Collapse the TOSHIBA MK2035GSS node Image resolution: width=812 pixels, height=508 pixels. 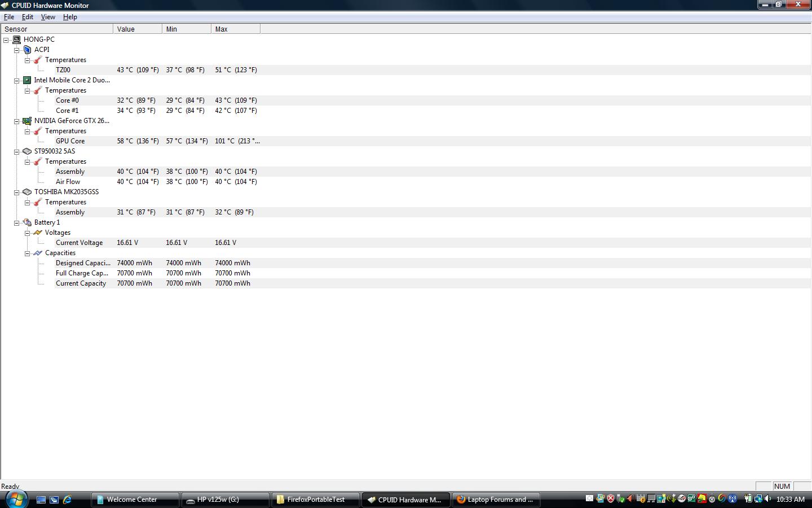coord(17,192)
